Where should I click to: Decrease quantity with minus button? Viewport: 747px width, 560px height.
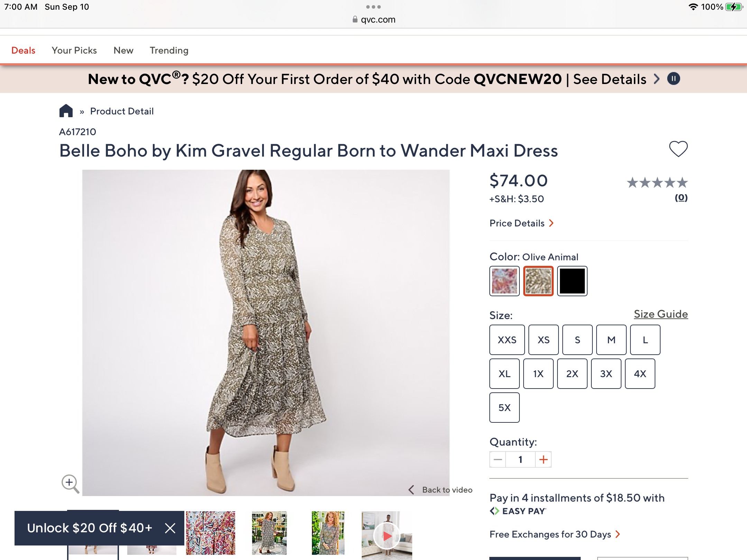click(498, 459)
